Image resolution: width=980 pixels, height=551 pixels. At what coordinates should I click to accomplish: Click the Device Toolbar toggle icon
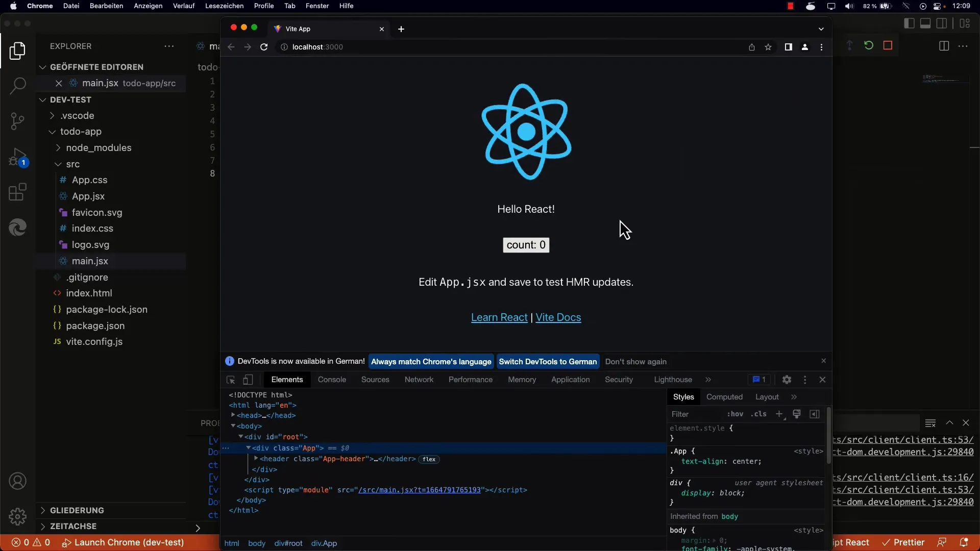248,380
